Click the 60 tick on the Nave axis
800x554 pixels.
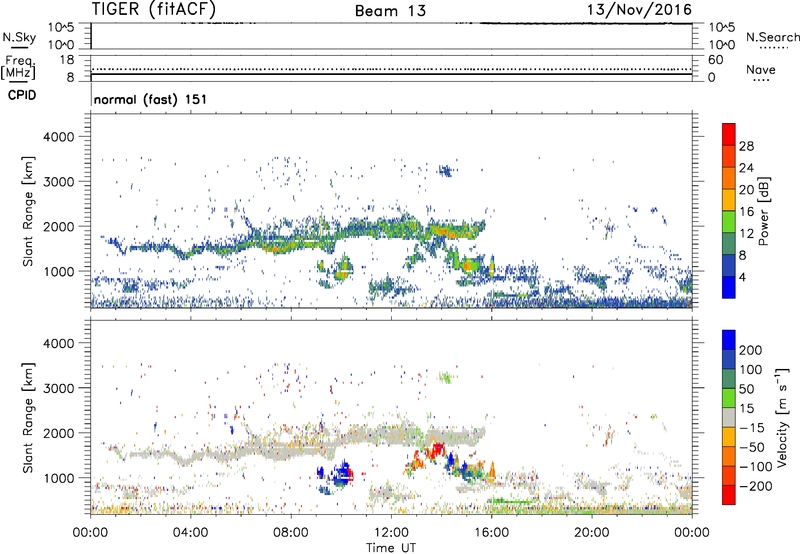[715, 60]
